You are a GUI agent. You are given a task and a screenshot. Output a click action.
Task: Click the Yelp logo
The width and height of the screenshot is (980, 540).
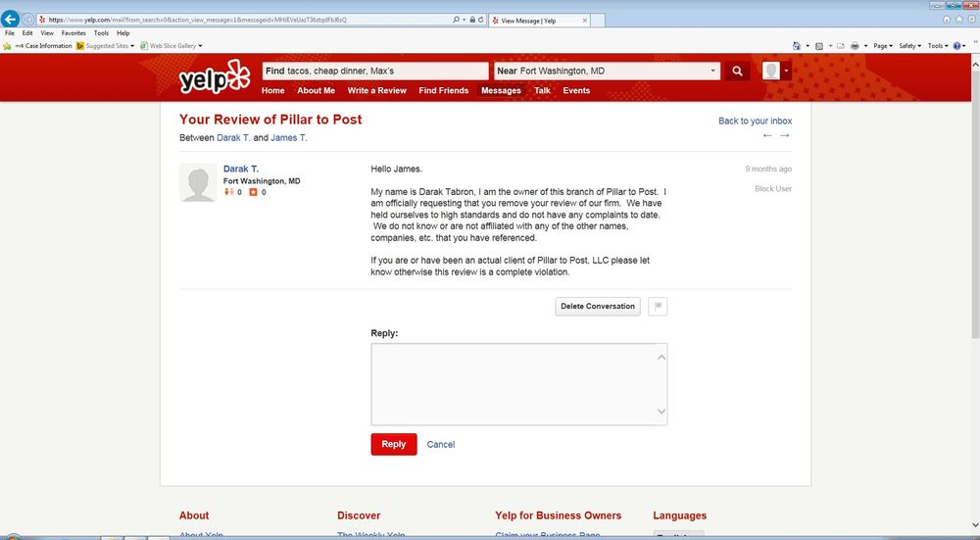215,77
